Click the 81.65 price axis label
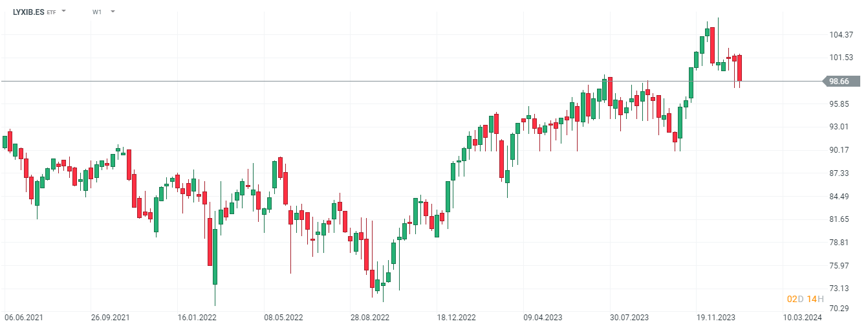The width and height of the screenshot is (868, 328). tap(840, 219)
